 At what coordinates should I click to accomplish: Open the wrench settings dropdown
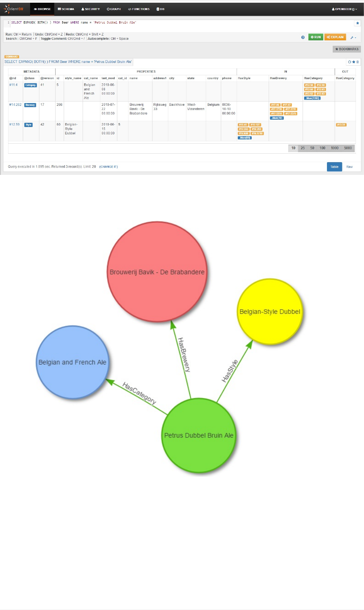pos(353,37)
